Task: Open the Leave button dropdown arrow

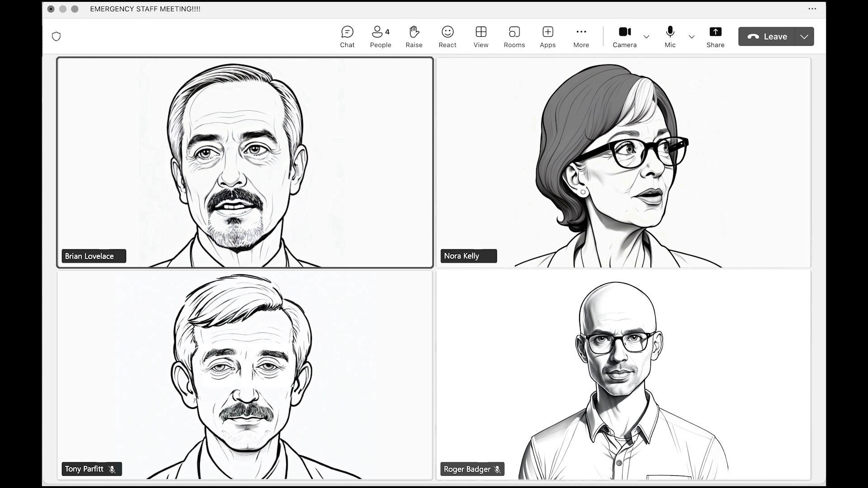Action: [x=804, y=37]
